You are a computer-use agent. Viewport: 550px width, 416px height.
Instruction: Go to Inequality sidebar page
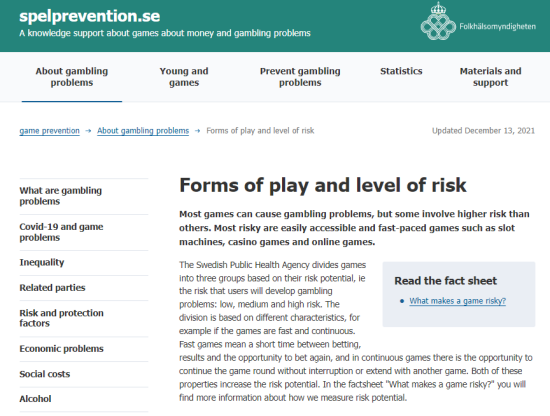[83, 263]
